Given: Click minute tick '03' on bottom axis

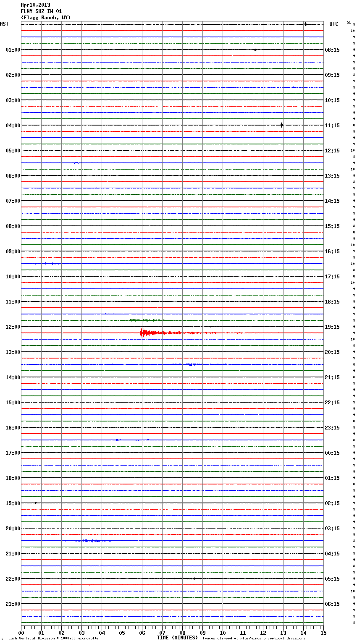Looking at the screenshot, I should pos(81,633).
